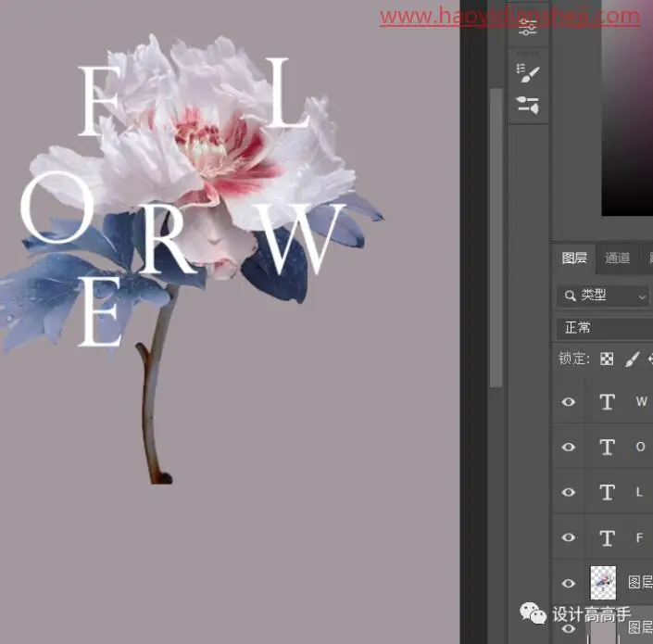Click the letter L on the canvas
Viewport: 653px width, 644px height.
pos(287,93)
